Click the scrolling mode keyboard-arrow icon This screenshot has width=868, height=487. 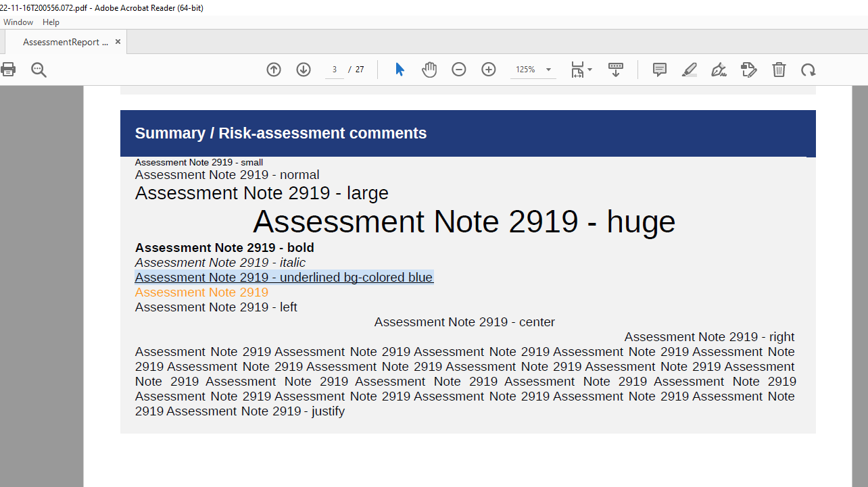616,70
